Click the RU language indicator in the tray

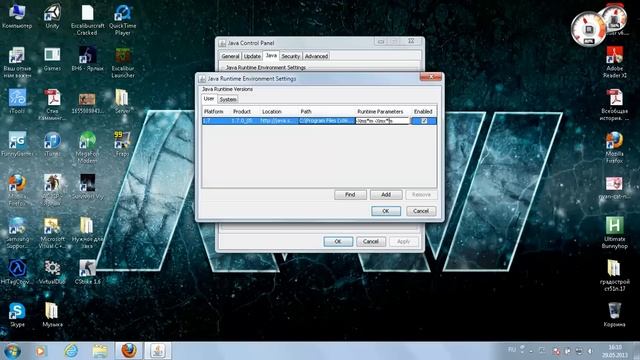click(x=512, y=350)
